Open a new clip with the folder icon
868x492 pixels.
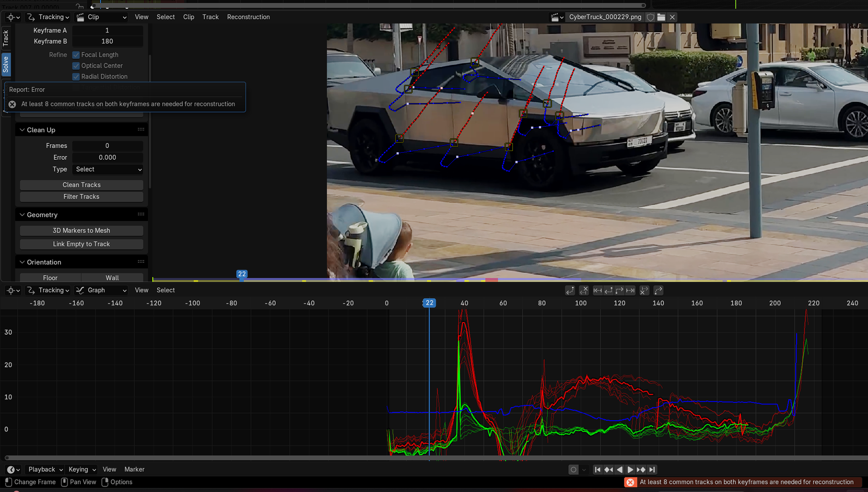661,17
